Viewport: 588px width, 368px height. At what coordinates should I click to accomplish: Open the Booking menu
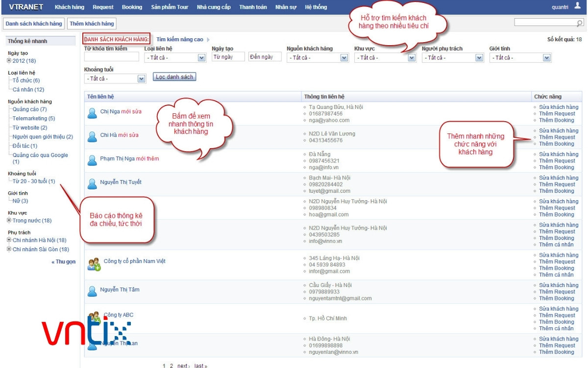point(132,7)
